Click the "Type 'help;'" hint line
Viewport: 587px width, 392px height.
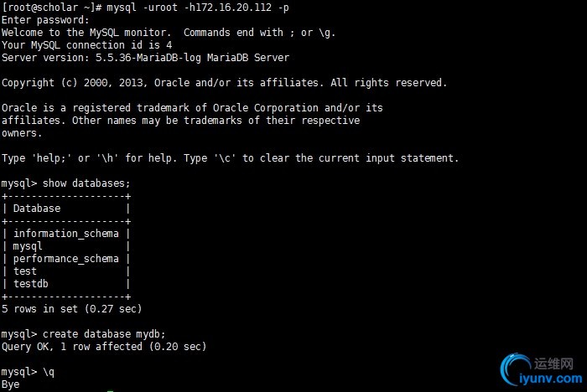230,157
